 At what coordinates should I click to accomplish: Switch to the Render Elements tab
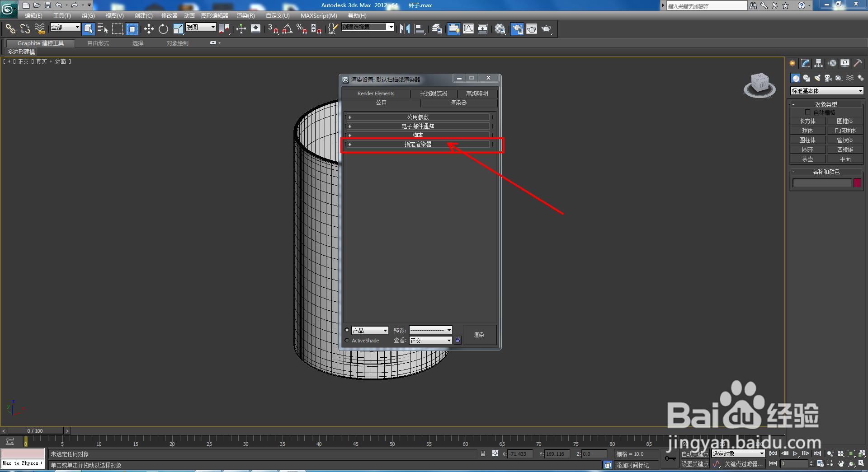click(x=376, y=93)
